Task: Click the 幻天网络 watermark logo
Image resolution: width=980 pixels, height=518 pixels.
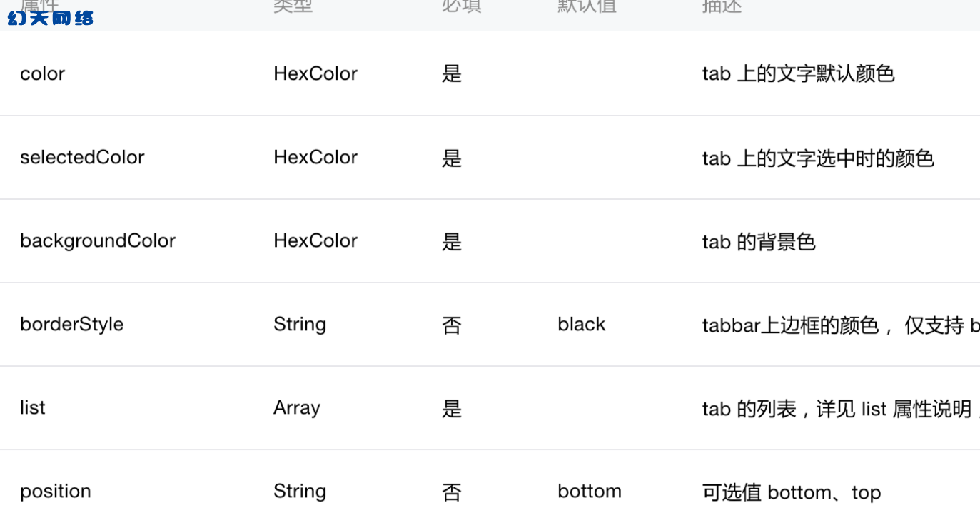Action: [x=51, y=18]
